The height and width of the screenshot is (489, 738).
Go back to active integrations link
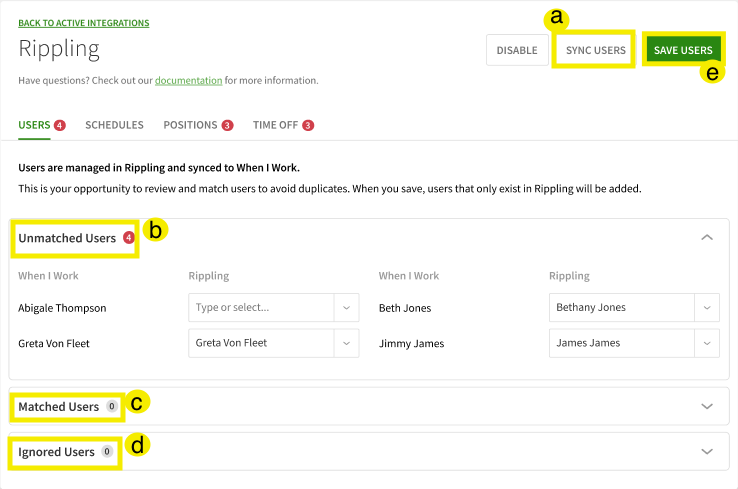pos(84,23)
